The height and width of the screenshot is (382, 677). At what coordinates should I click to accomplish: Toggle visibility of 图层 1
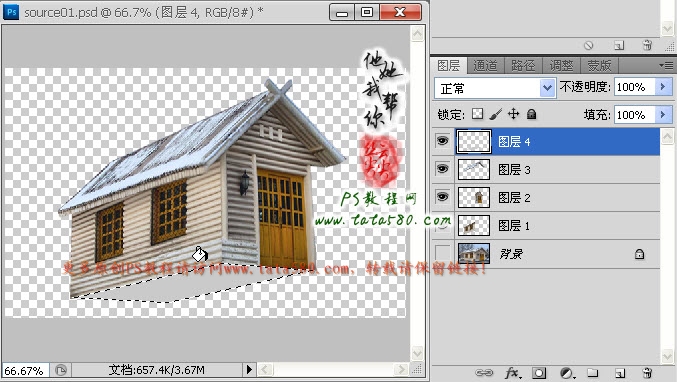pos(442,225)
